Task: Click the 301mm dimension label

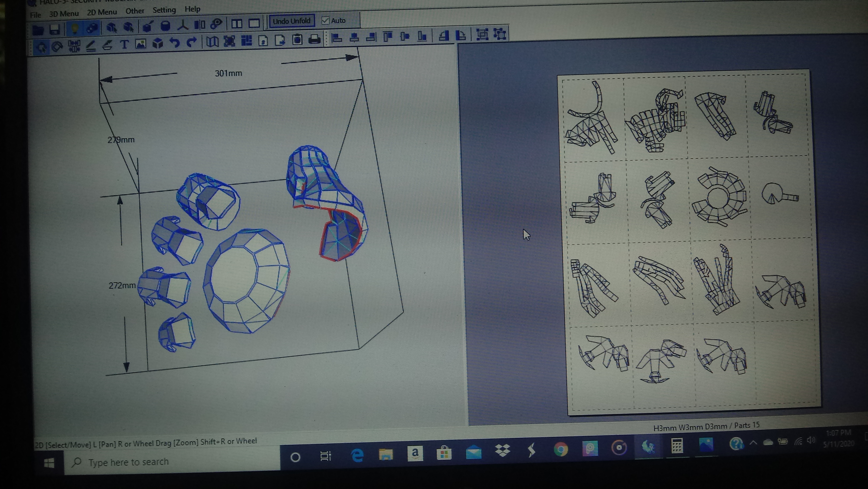Action: pos(228,73)
